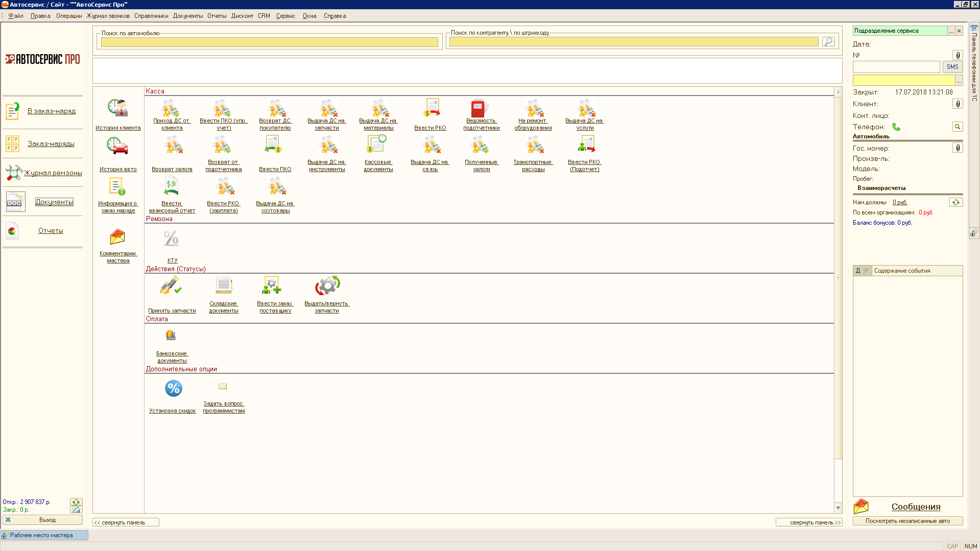The height and width of the screenshot is (551, 980).
Task: Open the Справочники menu
Action: 151,16
